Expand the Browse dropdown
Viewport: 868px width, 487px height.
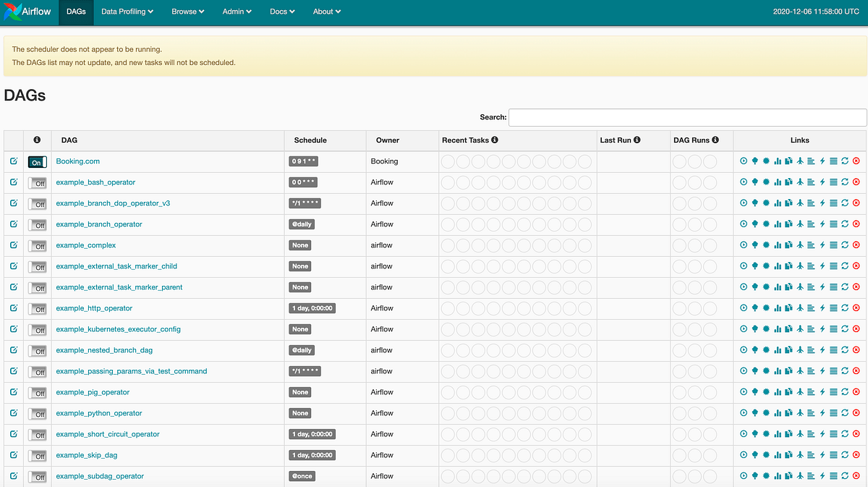(187, 12)
